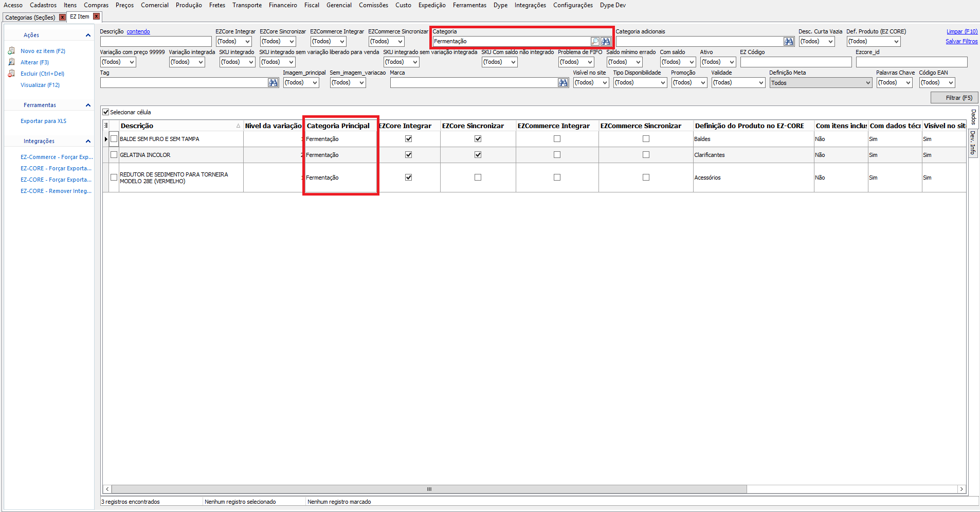Mark the REDUTOR DE SEDIMENTO row checkbox

coord(114,178)
